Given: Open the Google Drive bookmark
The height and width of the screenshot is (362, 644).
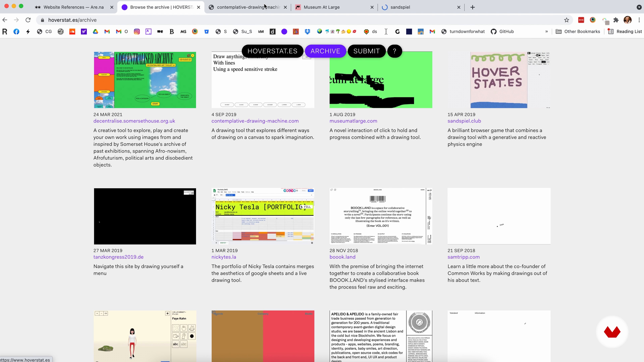Looking at the screenshot, I should coord(95,32).
